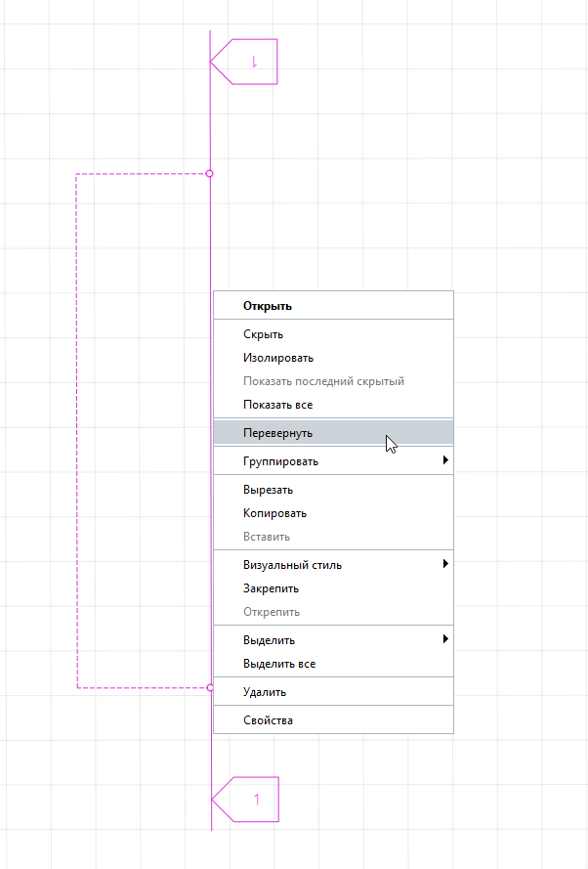588x869 pixels.
Task: Click the bottom section marker labeled 1
Action: pos(248,800)
